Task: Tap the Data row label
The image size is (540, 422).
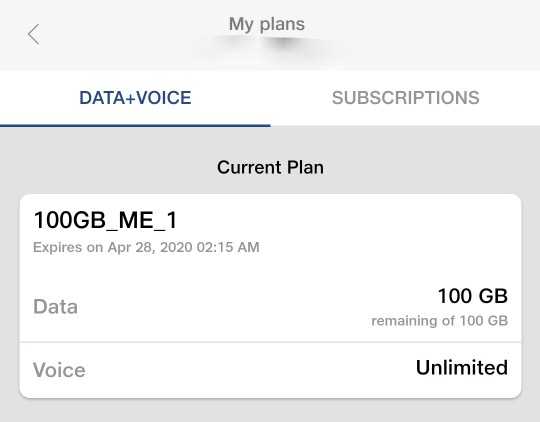Action: (55, 306)
